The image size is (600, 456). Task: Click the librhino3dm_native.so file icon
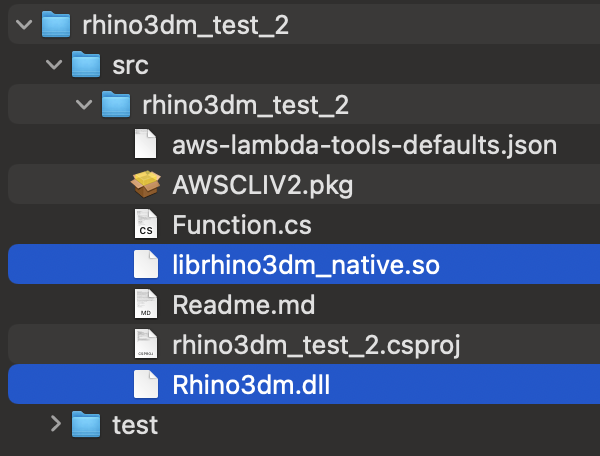coord(146,265)
